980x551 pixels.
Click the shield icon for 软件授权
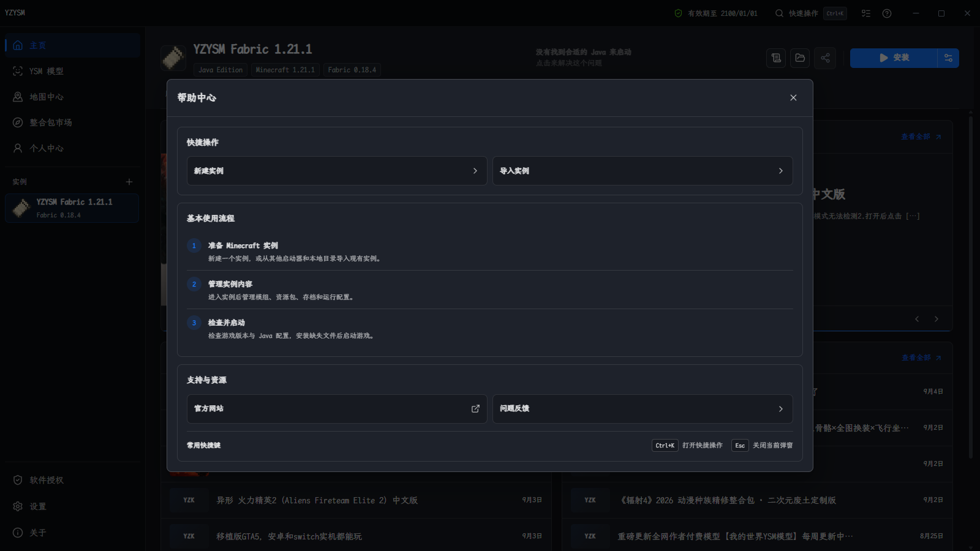[x=18, y=480]
